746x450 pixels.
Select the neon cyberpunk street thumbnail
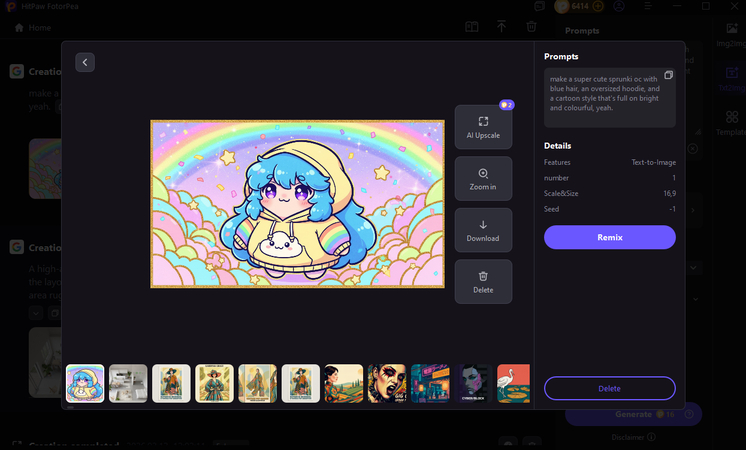click(x=430, y=383)
